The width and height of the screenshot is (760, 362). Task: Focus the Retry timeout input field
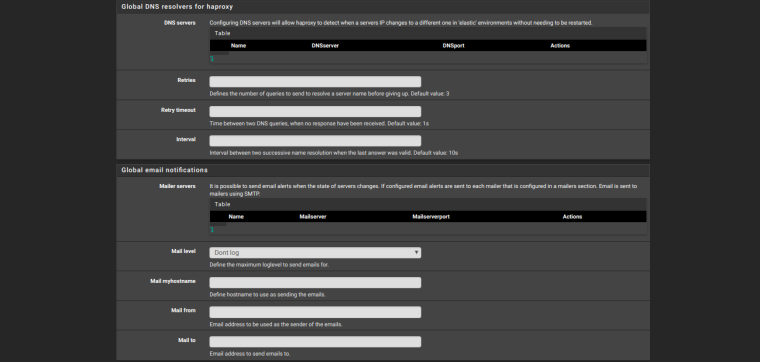pos(315,111)
